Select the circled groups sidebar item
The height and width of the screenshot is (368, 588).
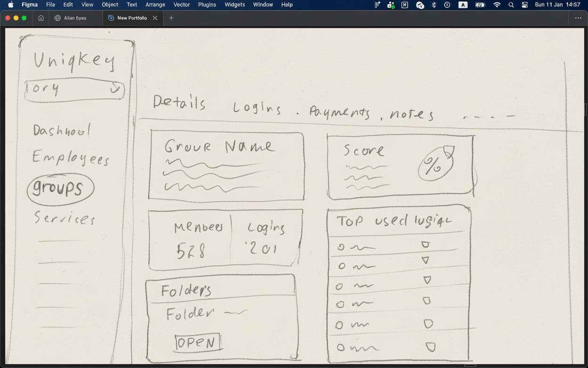click(60, 188)
